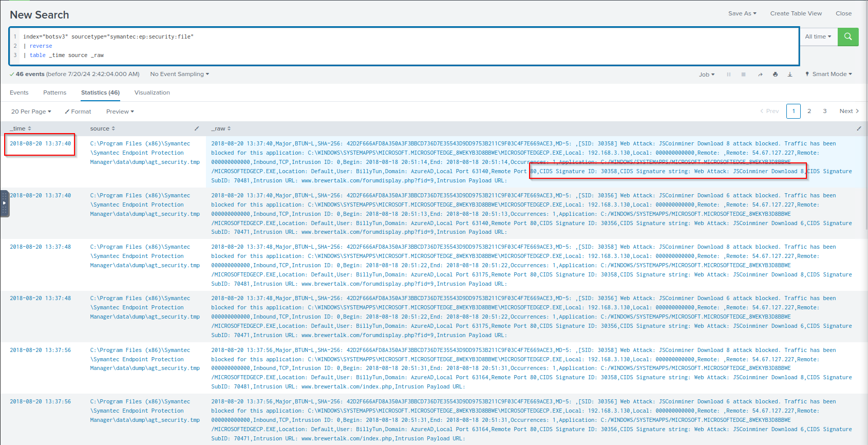The image size is (868, 445).
Task: Open the Visualization tab
Action: [152, 92]
